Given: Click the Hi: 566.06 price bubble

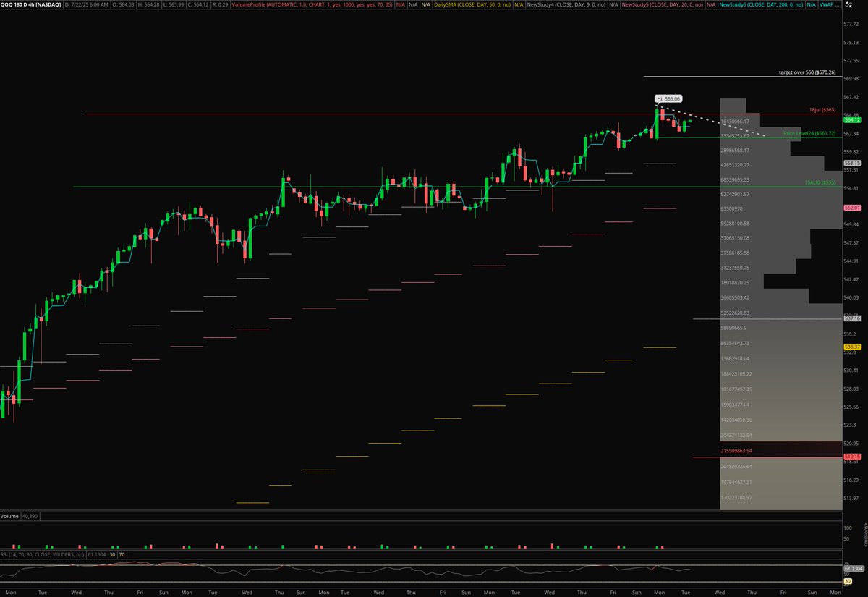Looking at the screenshot, I should (669, 98).
